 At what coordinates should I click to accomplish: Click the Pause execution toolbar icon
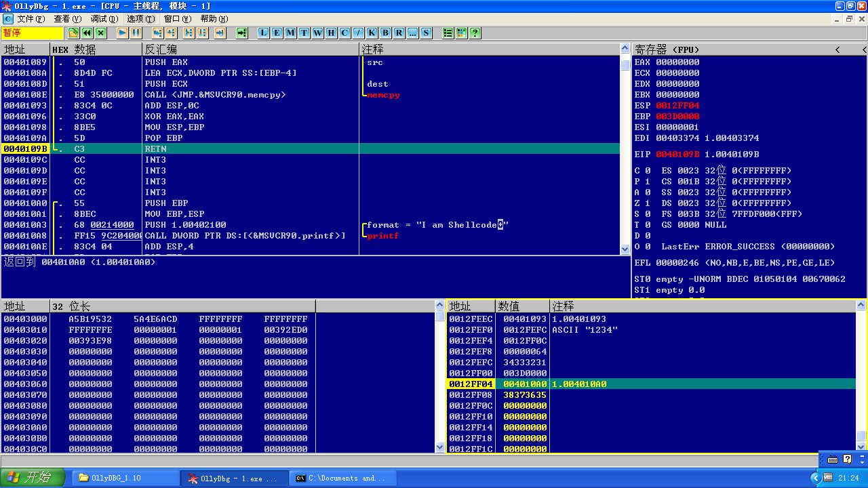tap(136, 33)
